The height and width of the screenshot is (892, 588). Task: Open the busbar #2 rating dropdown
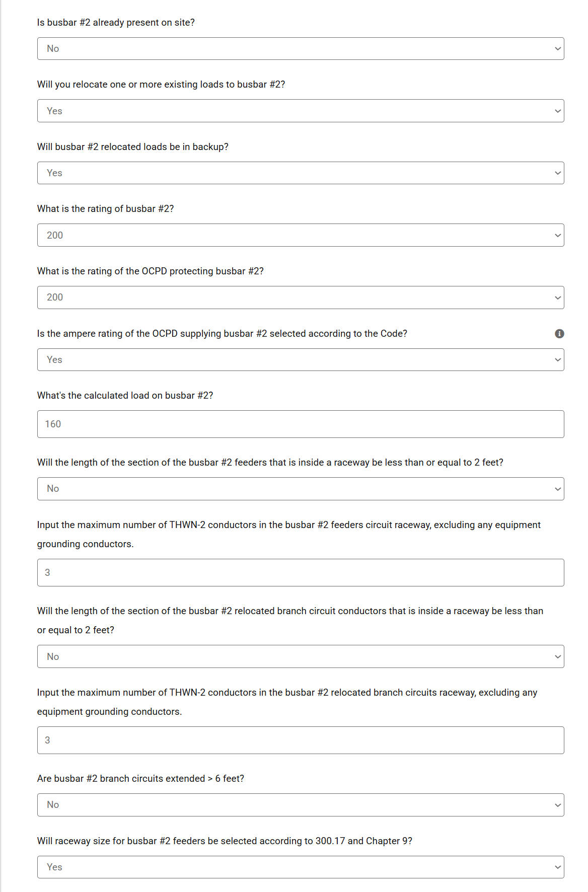(x=301, y=235)
